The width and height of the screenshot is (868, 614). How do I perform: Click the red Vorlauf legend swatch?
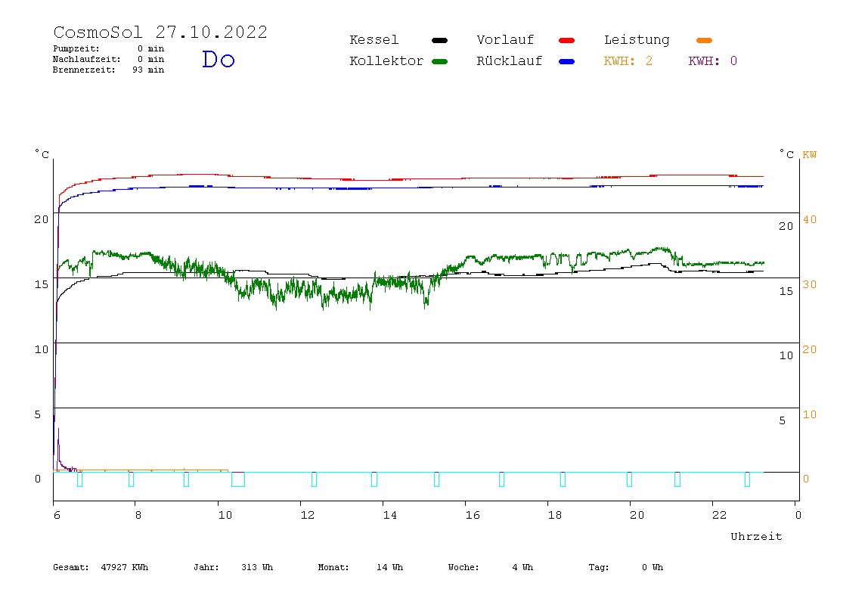click(x=567, y=40)
